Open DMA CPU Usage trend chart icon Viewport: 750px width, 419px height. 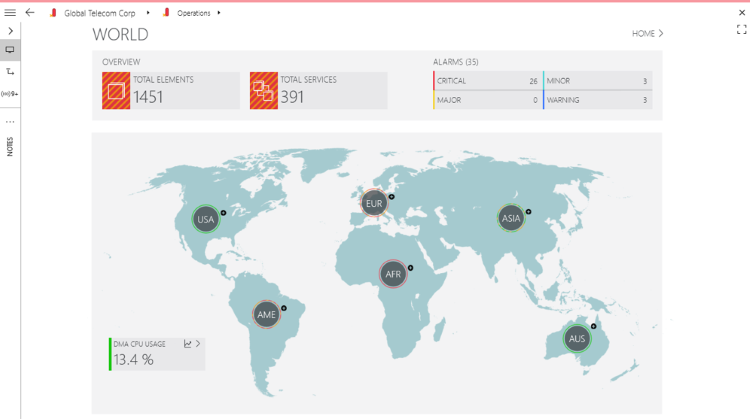[x=187, y=344]
